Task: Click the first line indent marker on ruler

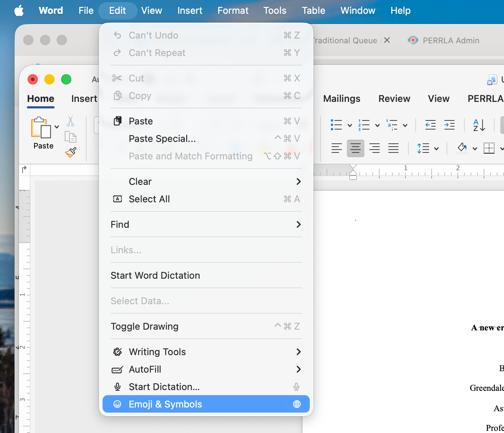Action: 353,167
